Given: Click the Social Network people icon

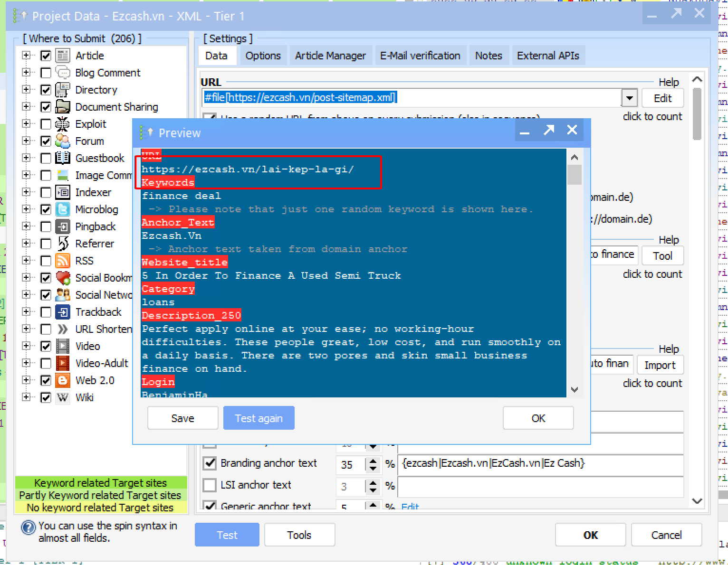Looking at the screenshot, I should point(63,295).
